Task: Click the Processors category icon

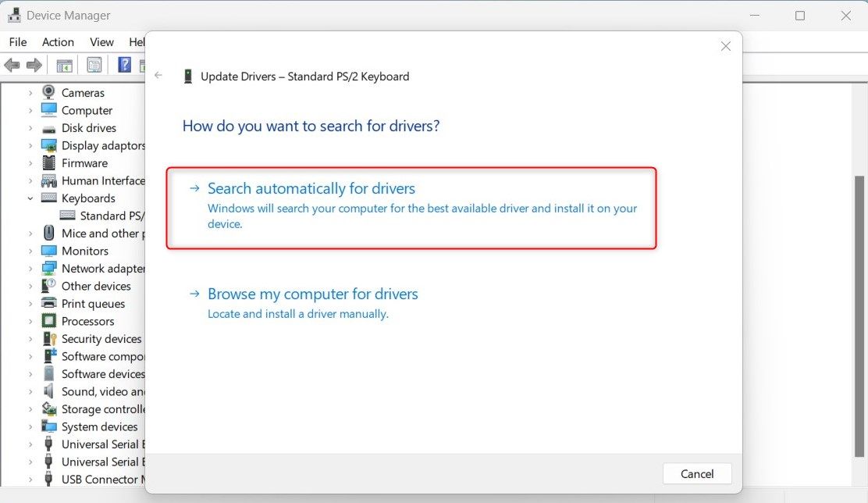Action: point(49,321)
